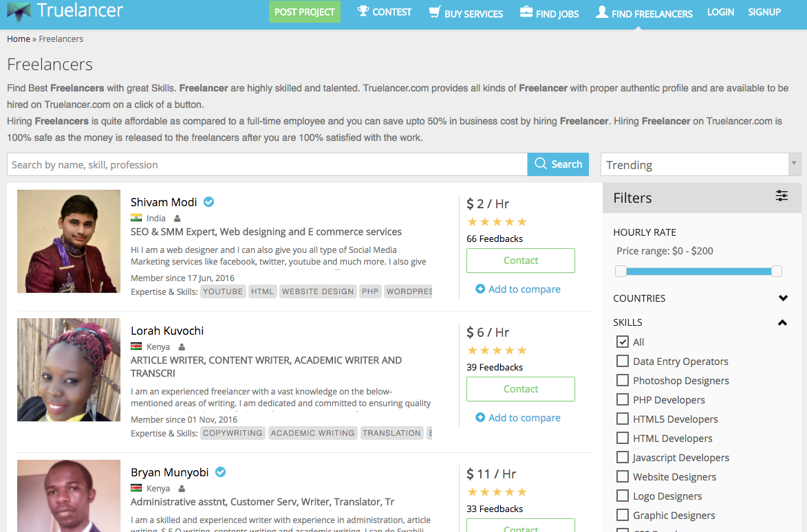Check the Logo Designers checkbox
Screen dimensions: 807x532
tap(622, 496)
